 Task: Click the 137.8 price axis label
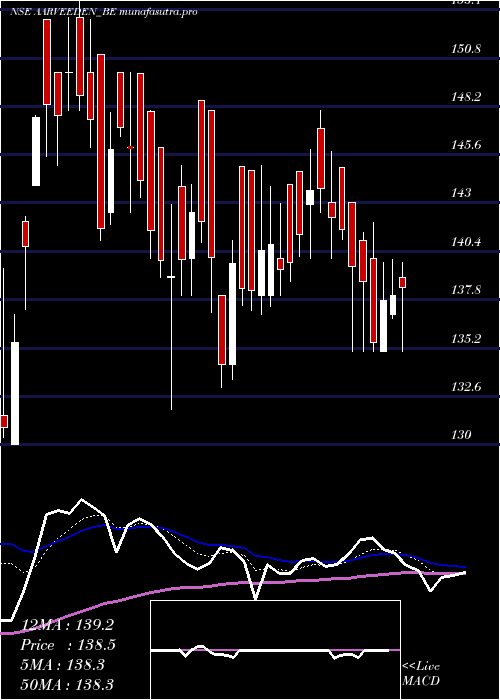point(466,290)
